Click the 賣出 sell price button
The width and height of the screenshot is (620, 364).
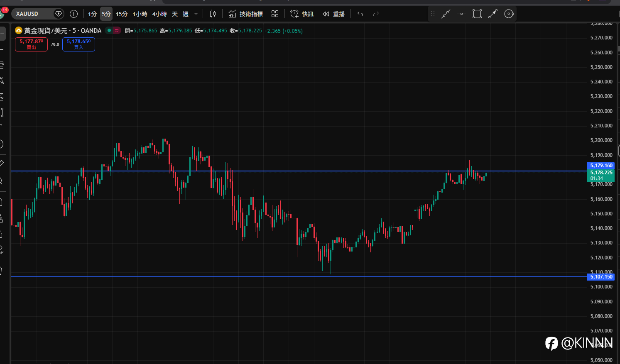[31, 44]
